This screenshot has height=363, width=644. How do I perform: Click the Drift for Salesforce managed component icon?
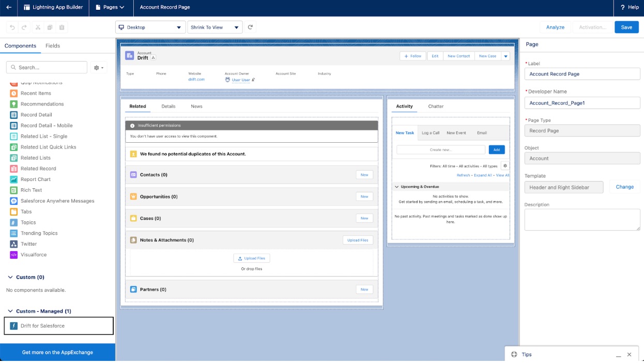14,326
